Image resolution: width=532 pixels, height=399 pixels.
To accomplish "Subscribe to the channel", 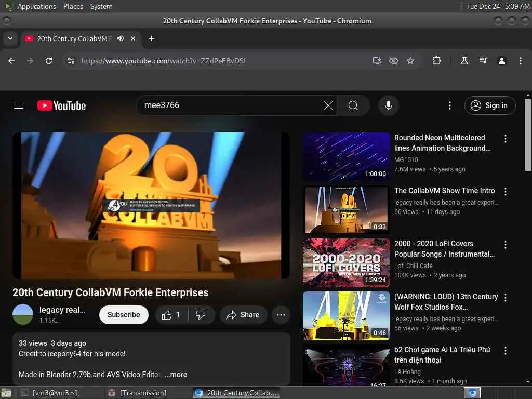I will pyautogui.click(x=124, y=315).
